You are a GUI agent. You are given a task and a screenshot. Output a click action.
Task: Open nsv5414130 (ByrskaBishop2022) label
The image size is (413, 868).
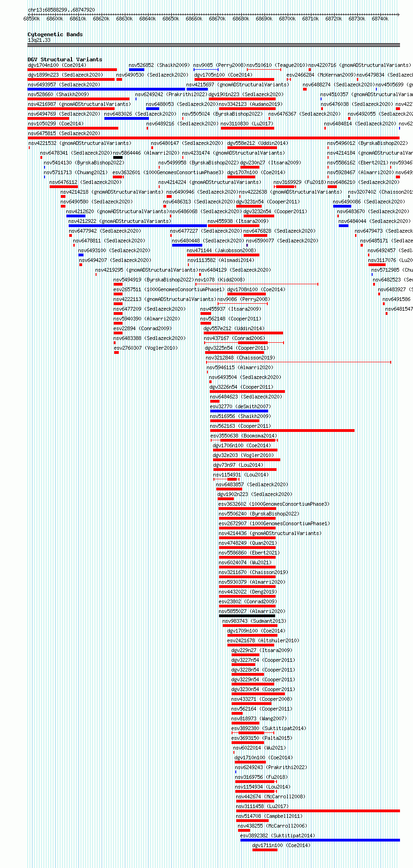tap(84, 163)
